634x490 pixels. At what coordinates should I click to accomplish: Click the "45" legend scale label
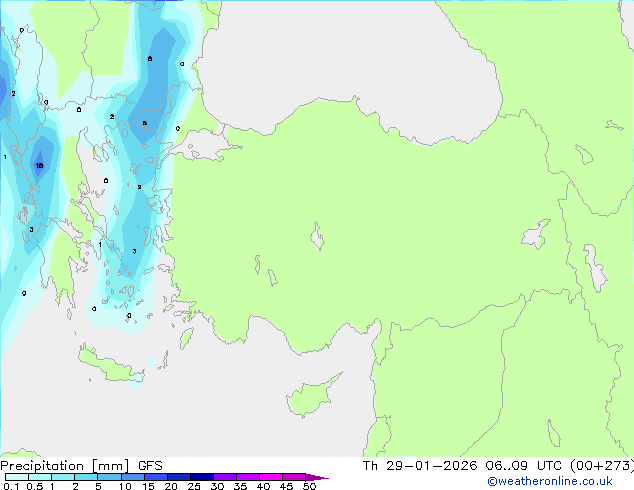[286, 486]
